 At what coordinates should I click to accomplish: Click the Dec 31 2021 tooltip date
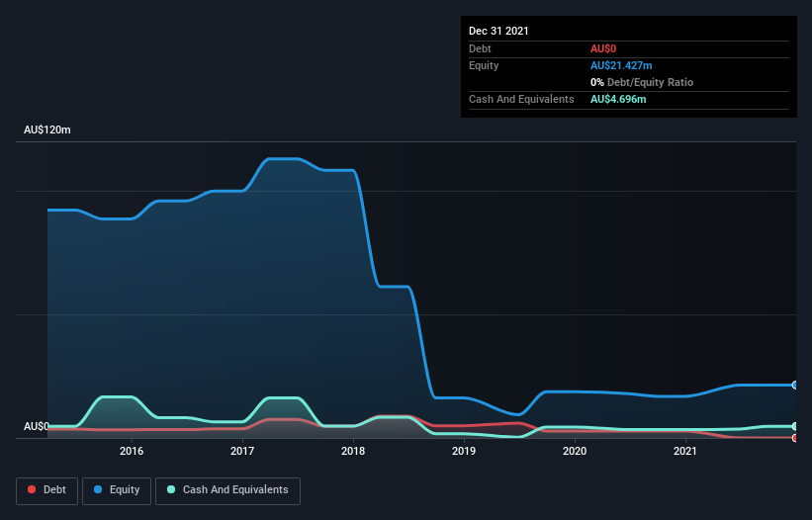tap(498, 31)
